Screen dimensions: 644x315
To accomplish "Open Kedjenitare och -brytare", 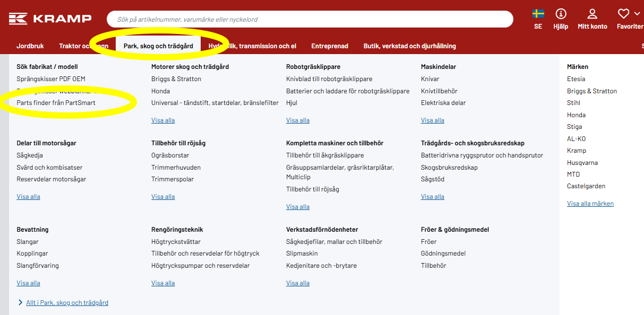I will (321, 266).
